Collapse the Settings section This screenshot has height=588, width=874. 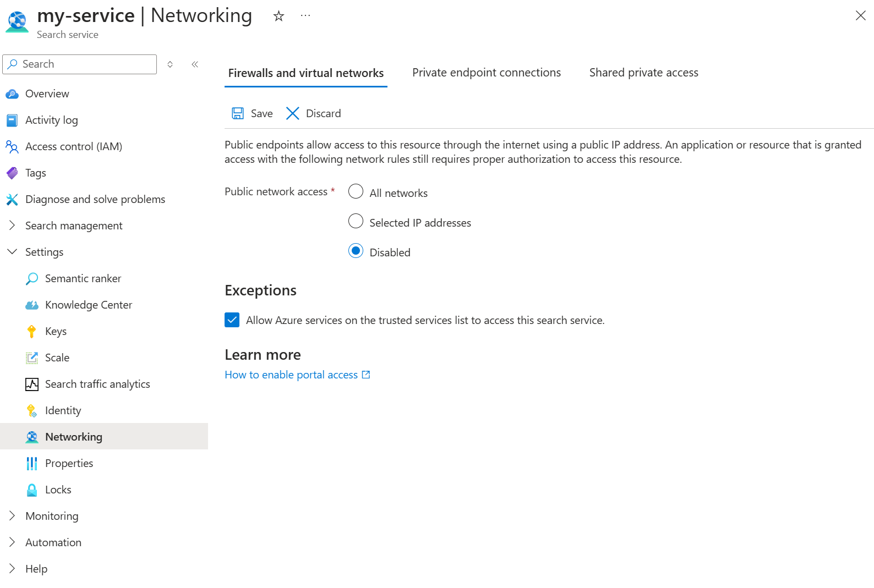coord(12,252)
